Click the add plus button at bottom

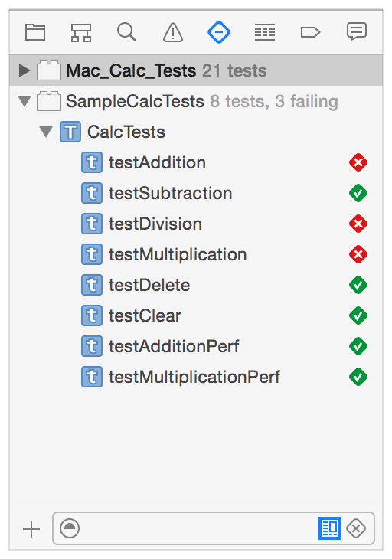[31, 528]
